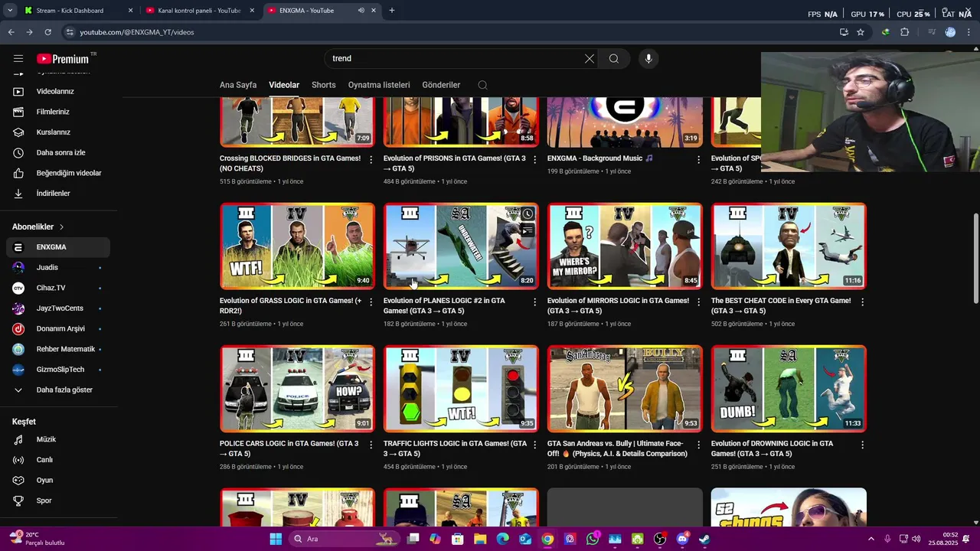Switch to the Shorts channel tab
The width and height of the screenshot is (980, 551).
[x=324, y=85]
